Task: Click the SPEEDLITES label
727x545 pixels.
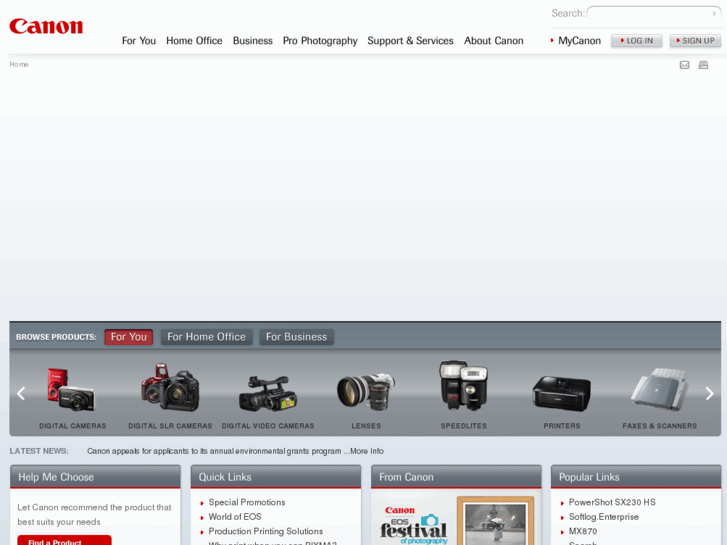Action: coord(464,426)
